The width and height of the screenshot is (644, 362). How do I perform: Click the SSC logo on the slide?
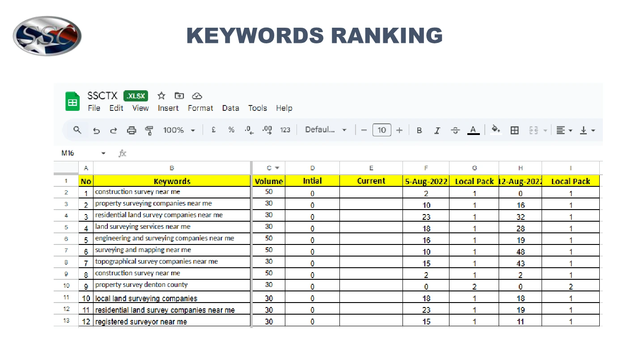pyautogui.click(x=47, y=36)
